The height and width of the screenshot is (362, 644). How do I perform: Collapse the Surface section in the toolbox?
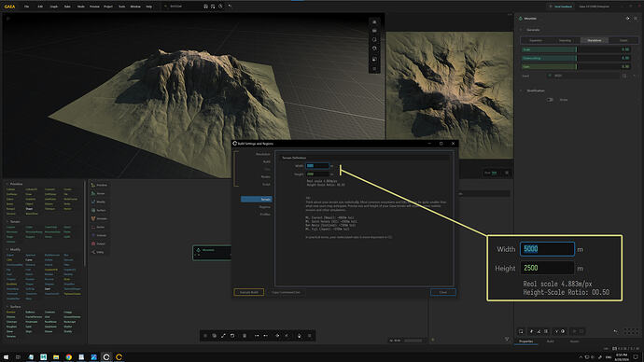(x=7, y=307)
